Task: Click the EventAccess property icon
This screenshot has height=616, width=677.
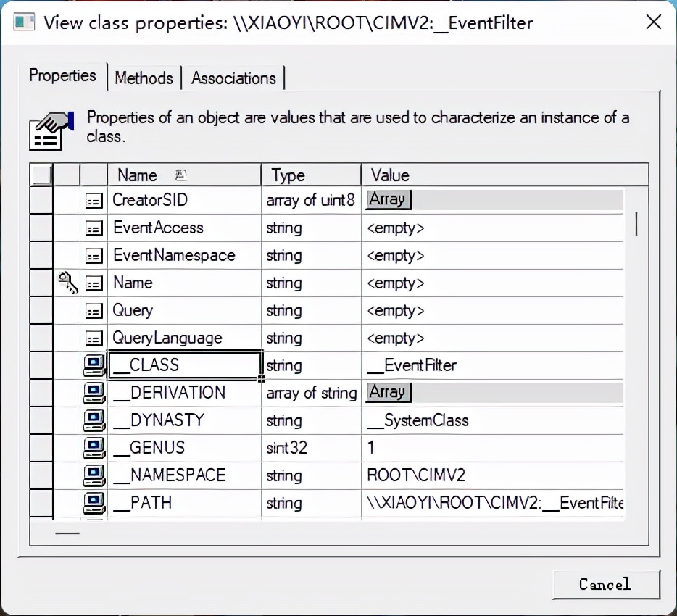Action: [x=94, y=228]
